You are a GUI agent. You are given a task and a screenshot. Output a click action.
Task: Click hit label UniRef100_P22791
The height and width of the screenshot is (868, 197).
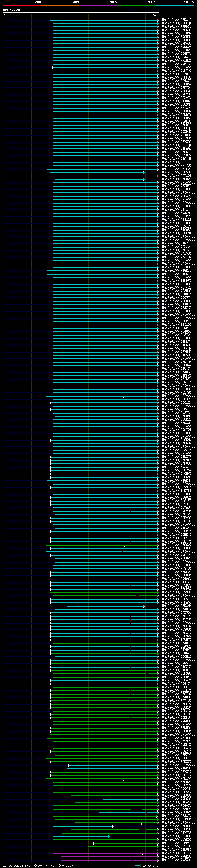pos(177,393)
